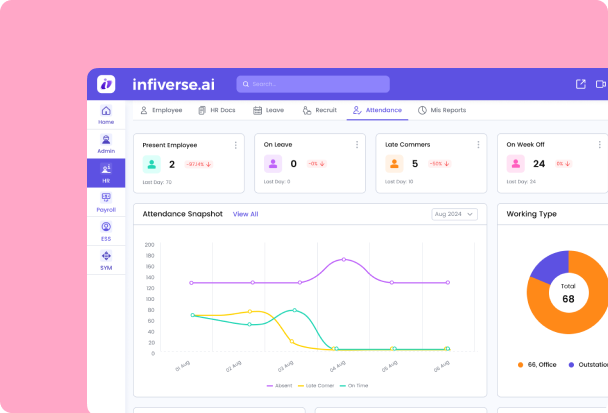Open the external link icon in header

coord(580,84)
